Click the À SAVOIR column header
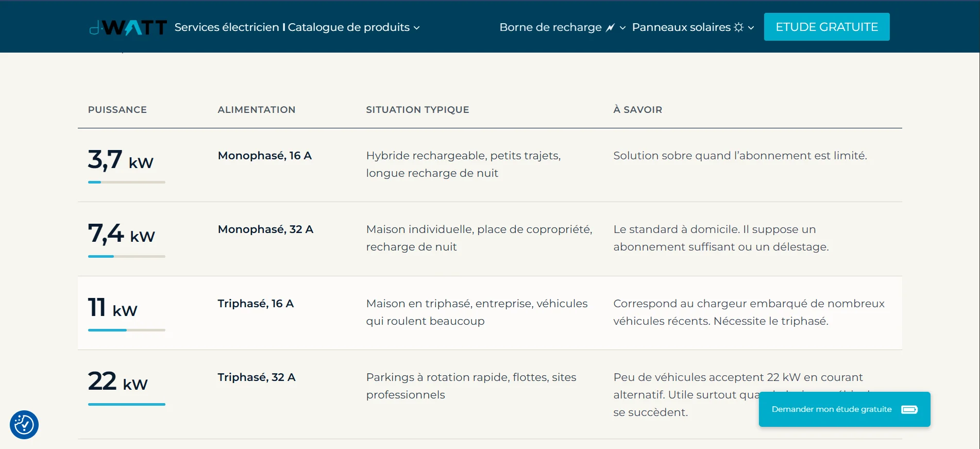This screenshot has width=980, height=449. pos(638,110)
